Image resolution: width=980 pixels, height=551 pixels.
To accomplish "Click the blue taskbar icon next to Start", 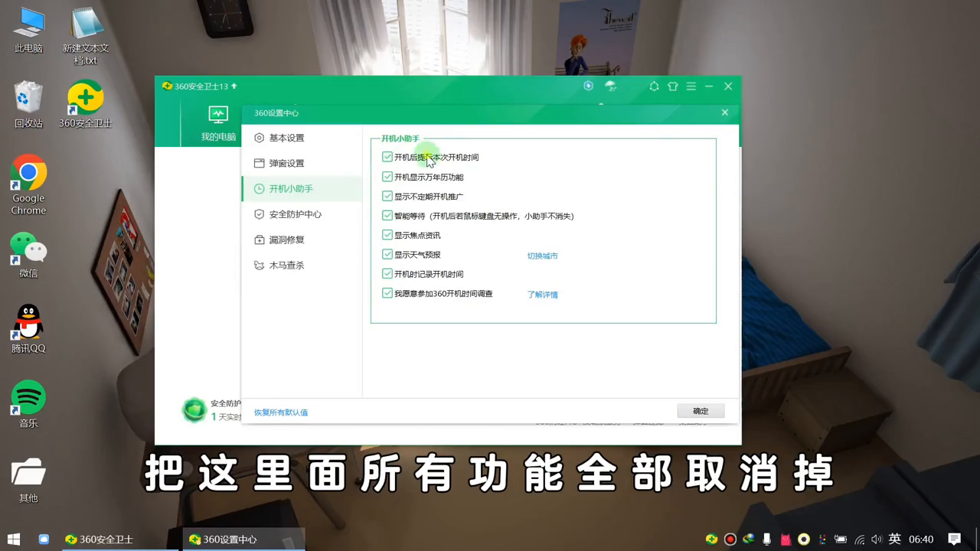I will [x=44, y=540].
